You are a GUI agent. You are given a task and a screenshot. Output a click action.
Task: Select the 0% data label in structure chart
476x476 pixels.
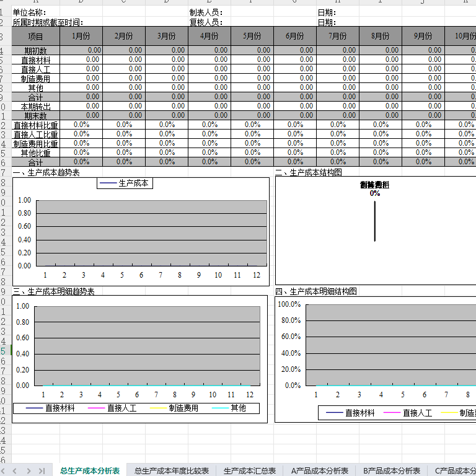click(x=375, y=193)
